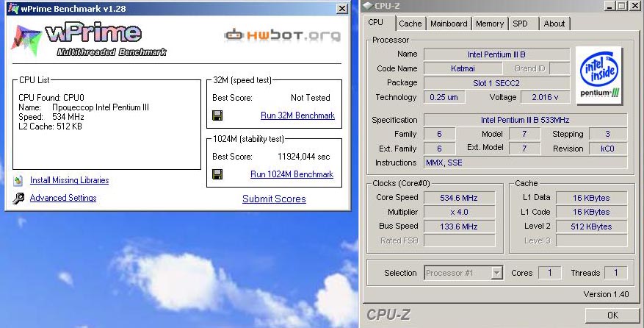Click the Threads count field

point(615,273)
